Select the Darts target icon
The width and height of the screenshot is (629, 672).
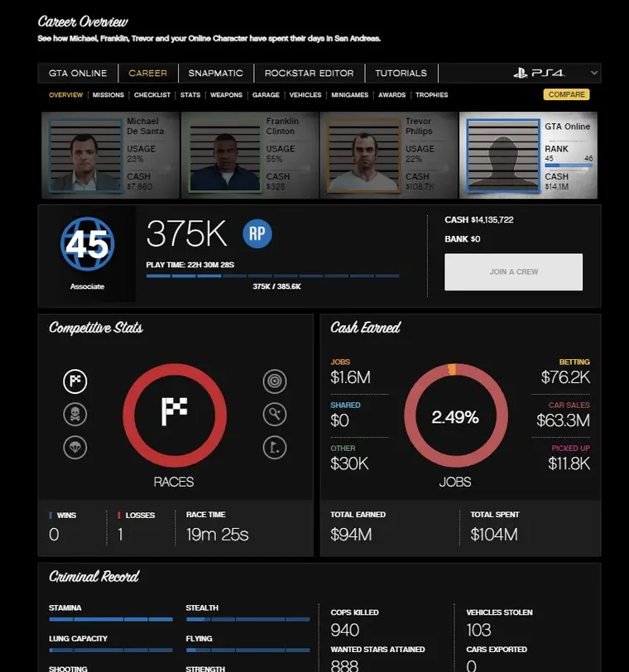275,381
